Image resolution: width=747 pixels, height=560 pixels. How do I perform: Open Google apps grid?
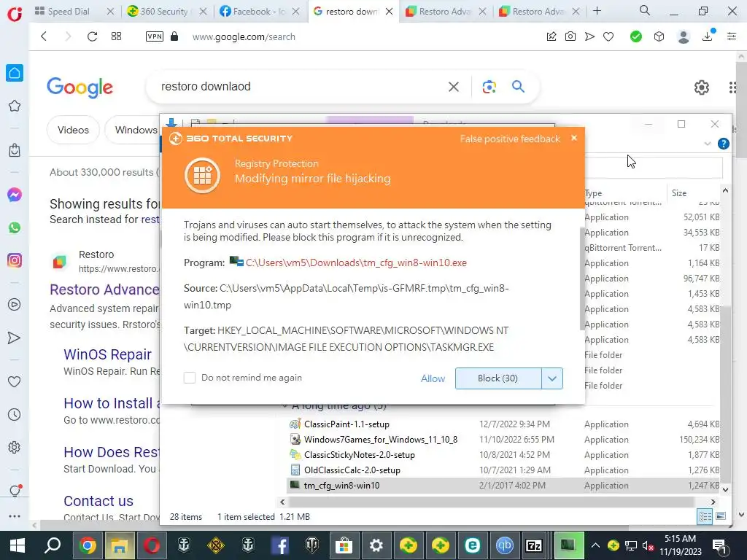click(732, 87)
